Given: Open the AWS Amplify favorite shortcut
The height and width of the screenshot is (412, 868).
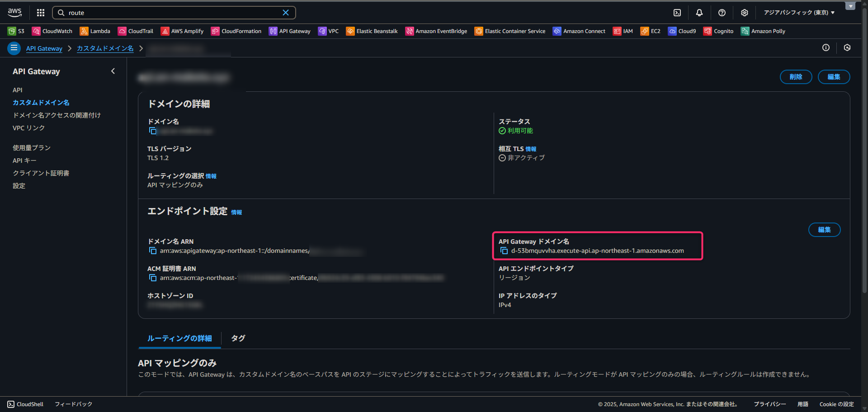Looking at the screenshot, I should pos(182,31).
